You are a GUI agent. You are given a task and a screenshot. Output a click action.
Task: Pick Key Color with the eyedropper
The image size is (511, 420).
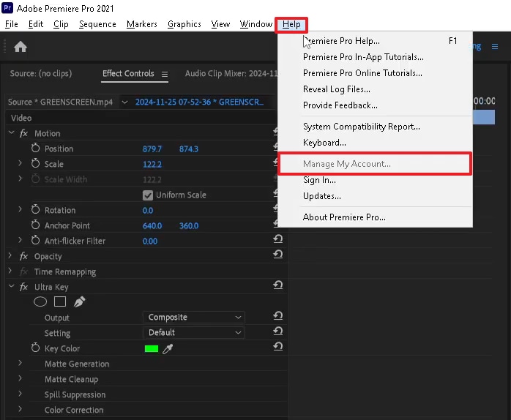pyautogui.click(x=168, y=349)
